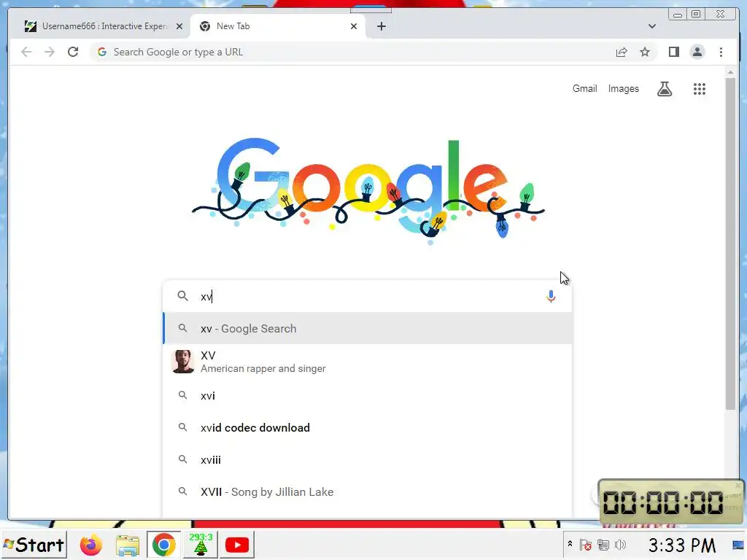Select XV American rapper suggestion

[368, 362]
